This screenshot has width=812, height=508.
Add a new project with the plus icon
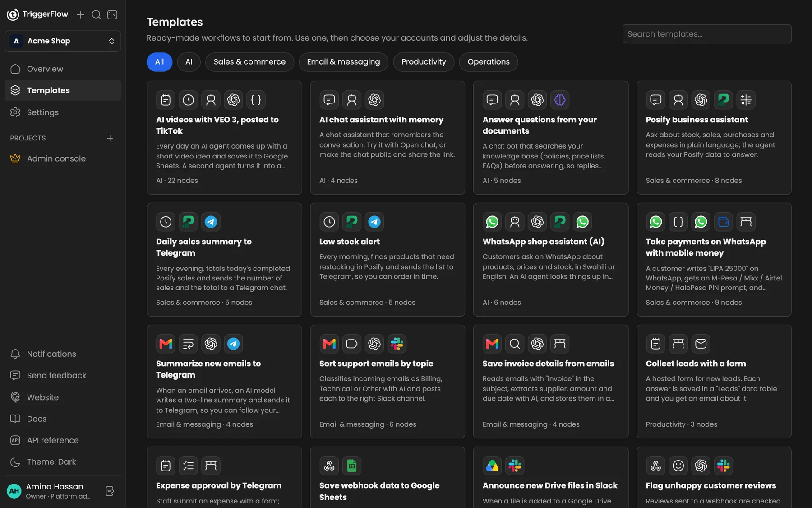110,138
